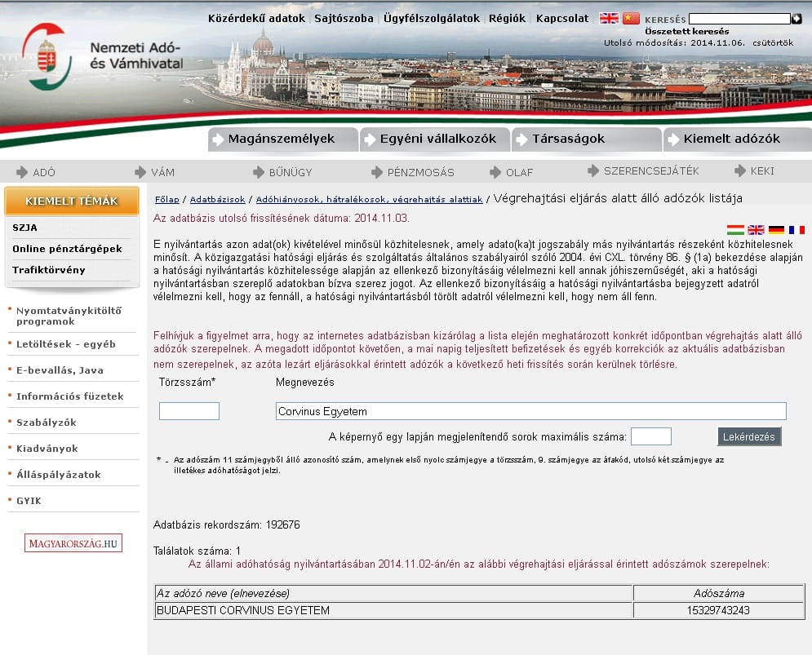Select the Kiemelt adózók tab
812x655 pixels.
(x=738, y=139)
